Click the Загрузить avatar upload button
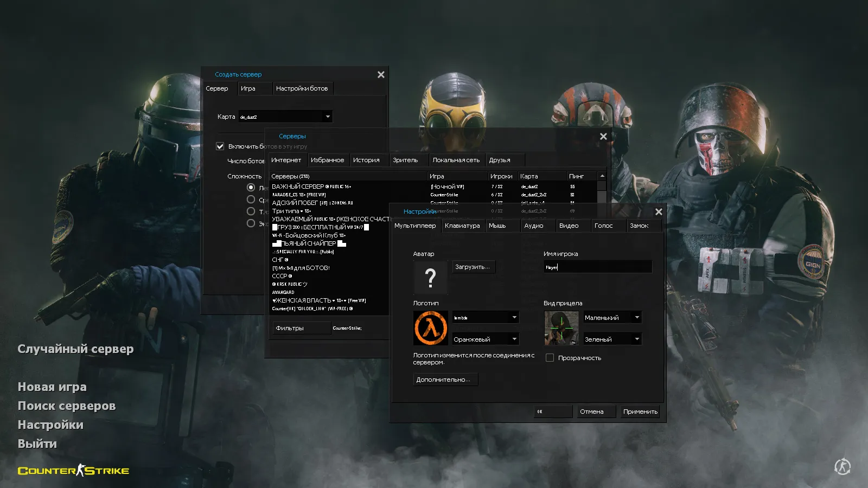 click(x=473, y=267)
